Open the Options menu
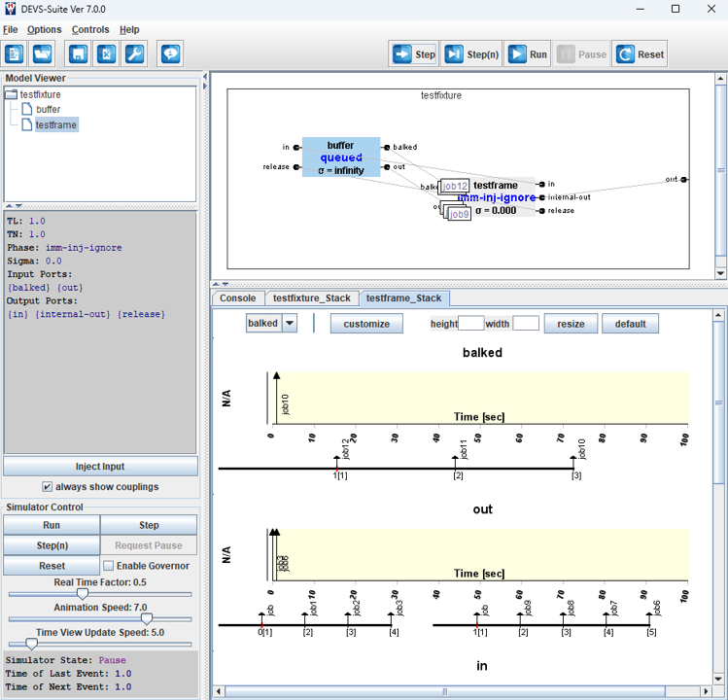Viewport: 728px width, 700px height. pyautogui.click(x=44, y=30)
